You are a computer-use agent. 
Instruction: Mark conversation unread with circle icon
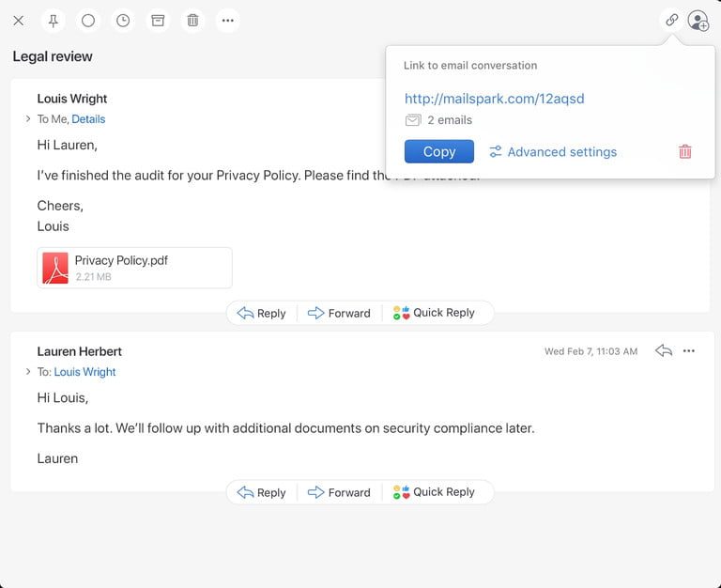(88, 20)
